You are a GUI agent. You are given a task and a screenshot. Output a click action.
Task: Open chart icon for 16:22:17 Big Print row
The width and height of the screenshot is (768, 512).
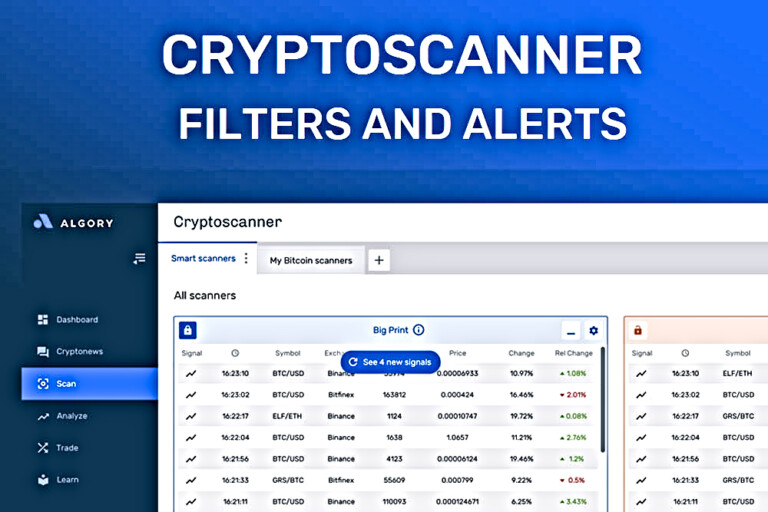tap(191, 416)
